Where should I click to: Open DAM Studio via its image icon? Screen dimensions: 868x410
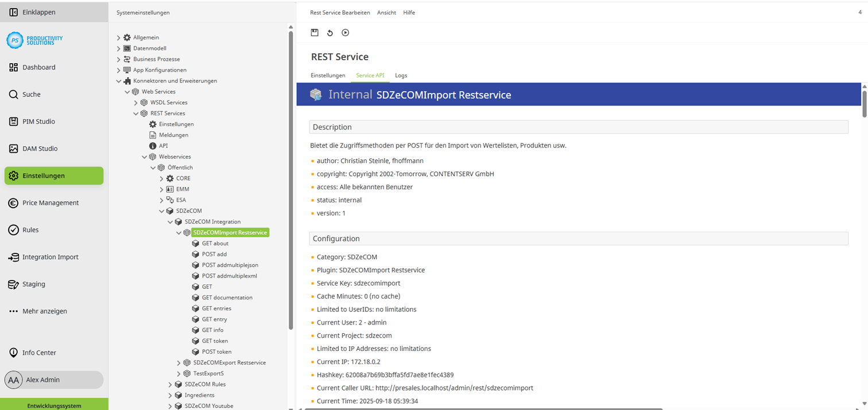coord(14,148)
